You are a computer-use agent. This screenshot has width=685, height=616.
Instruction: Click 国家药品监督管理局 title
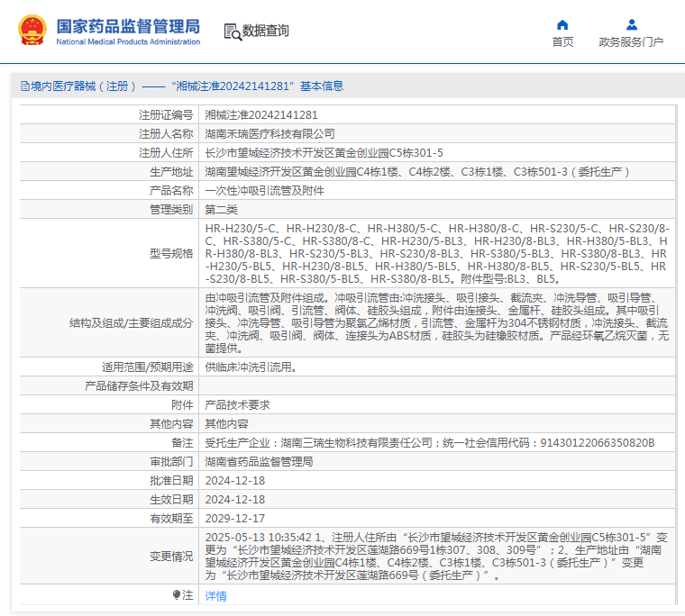point(128,26)
